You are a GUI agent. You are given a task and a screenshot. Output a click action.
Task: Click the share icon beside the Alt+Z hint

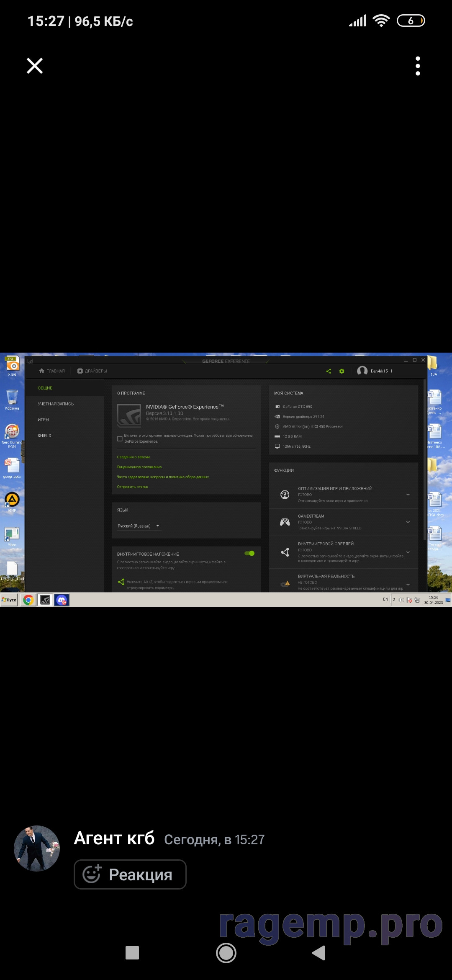pos(121,582)
